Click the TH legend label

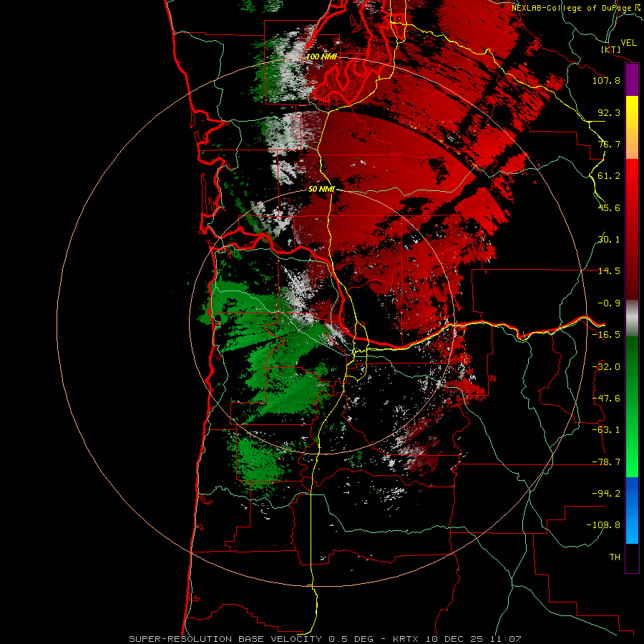click(615, 557)
